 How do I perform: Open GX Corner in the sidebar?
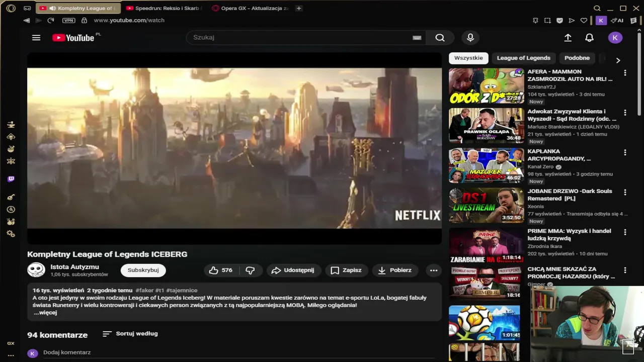tap(11, 343)
